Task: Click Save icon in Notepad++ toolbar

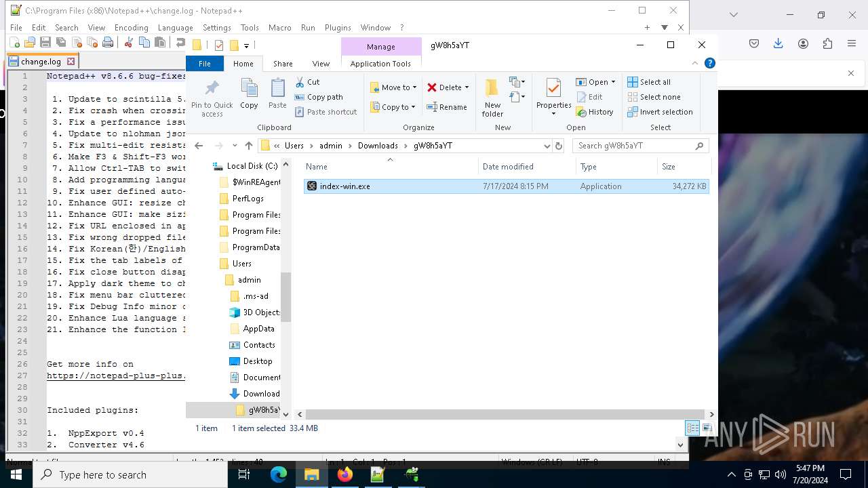Action: pyautogui.click(x=45, y=43)
